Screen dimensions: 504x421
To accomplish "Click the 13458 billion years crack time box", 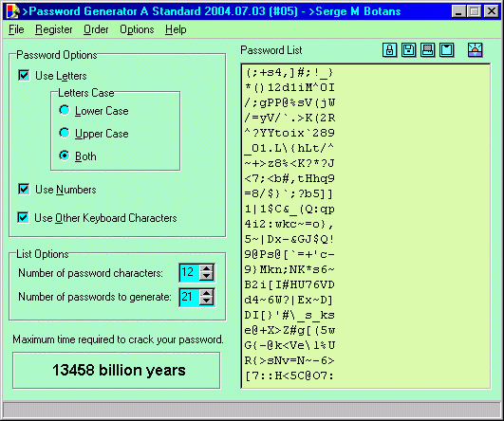I will (117, 370).
